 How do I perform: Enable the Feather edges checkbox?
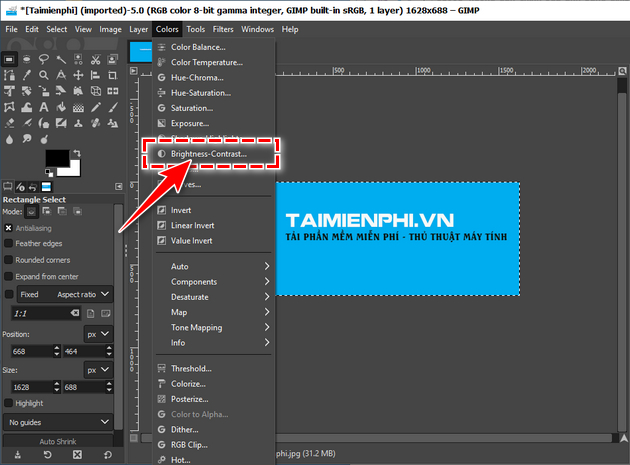(x=8, y=243)
